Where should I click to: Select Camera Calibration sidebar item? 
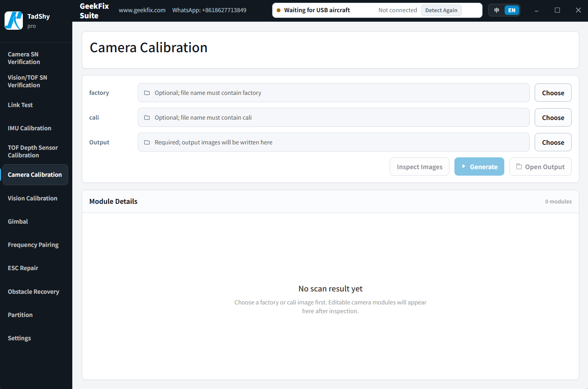click(x=36, y=175)
